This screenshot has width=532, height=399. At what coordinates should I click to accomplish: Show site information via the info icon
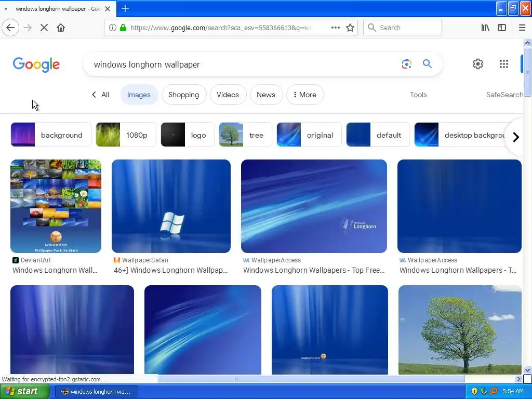pos(113,28)
